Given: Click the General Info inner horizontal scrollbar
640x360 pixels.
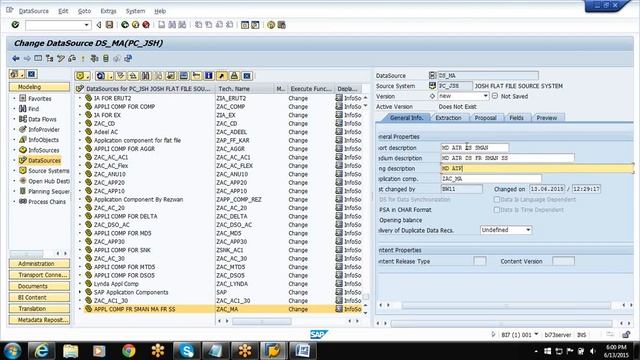Looking at the screenshot, I should 506,305.
